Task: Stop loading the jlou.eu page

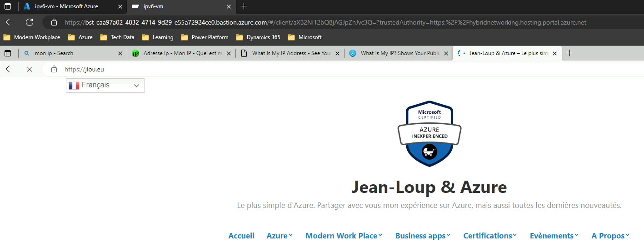Action: click(30, 69)
